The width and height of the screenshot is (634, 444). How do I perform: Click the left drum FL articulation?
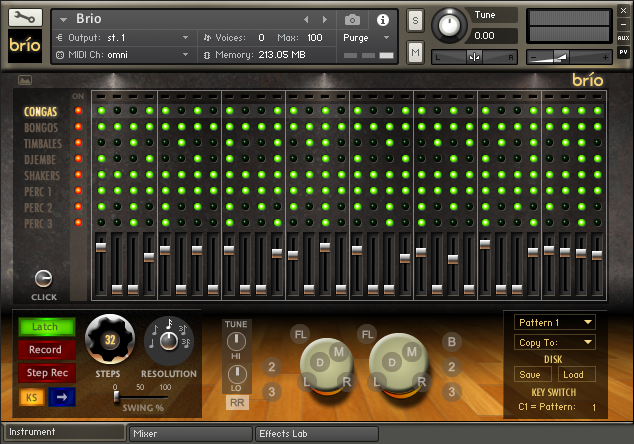tap(300, 334)
